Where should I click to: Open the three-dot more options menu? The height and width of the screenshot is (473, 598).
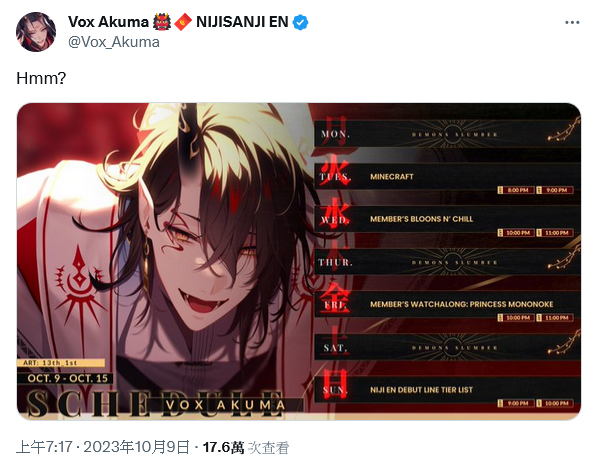click(x=572, y=23)
